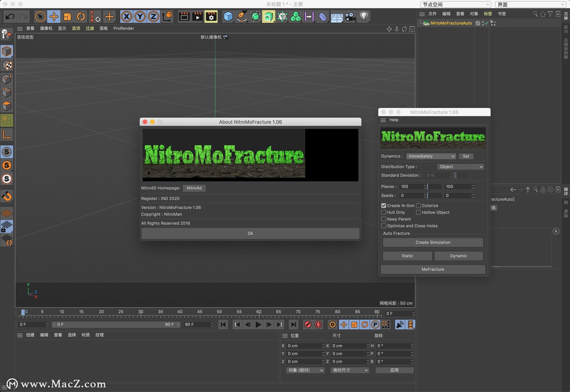
Task: Open the Dynamics Immediately dropdown
Action: [x=431, y=156]
